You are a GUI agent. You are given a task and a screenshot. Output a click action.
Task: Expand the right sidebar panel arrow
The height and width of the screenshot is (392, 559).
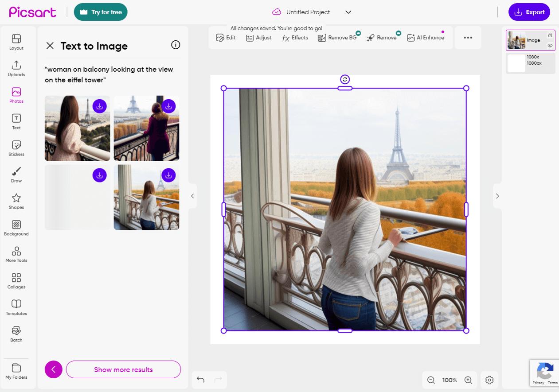coord(497,196)
